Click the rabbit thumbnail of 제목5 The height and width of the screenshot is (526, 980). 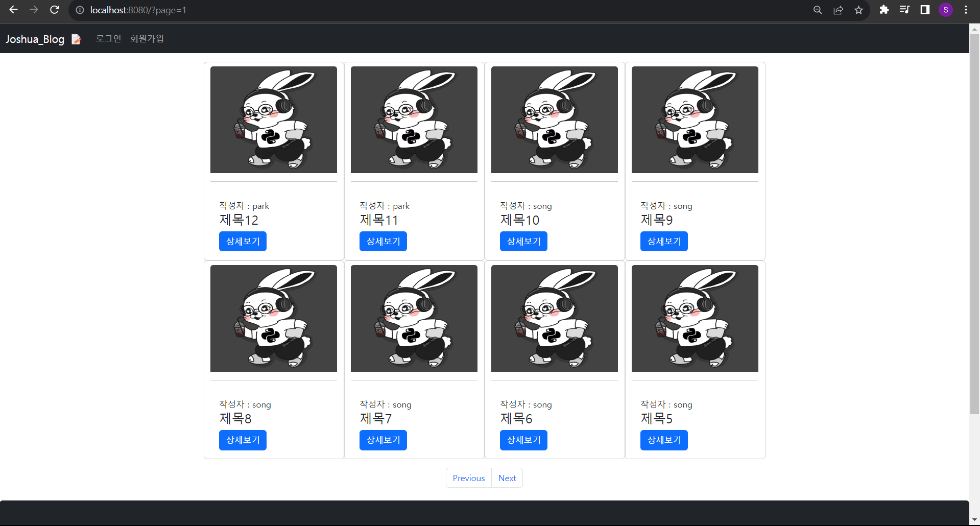(x=695, y=318)
